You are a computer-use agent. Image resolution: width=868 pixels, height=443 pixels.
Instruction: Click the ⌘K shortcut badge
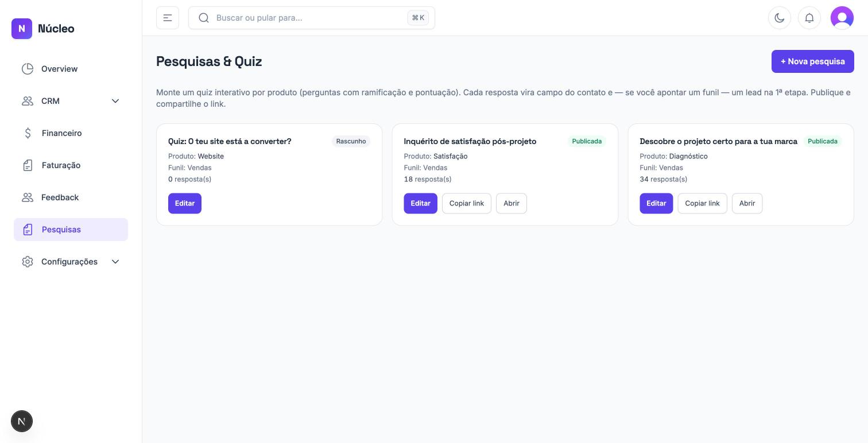point(418,18)
